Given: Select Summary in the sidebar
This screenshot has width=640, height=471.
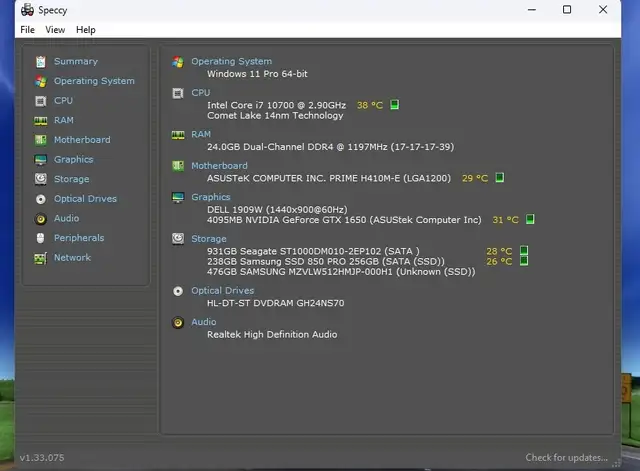Looking at the screenshot, I should click(x=76, y=62).
